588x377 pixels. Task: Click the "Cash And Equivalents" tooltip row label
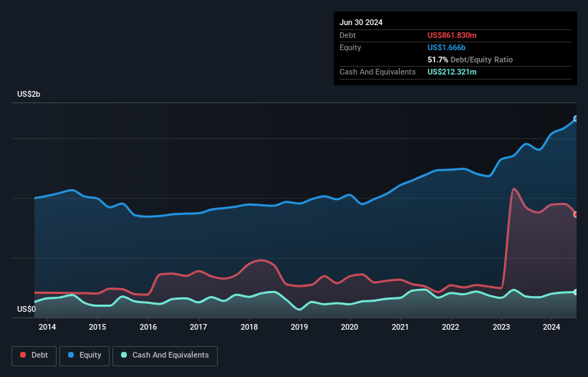[377, 72]
